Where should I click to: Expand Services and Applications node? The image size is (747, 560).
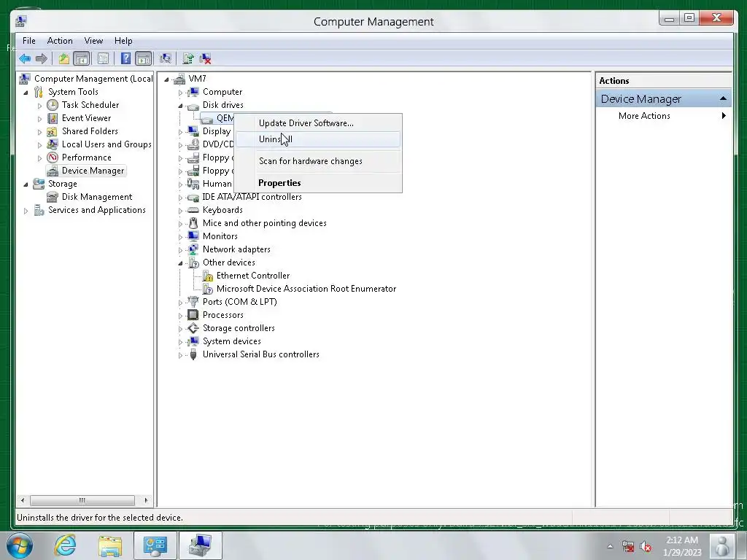pyautogui.click(x=26, y=211)
